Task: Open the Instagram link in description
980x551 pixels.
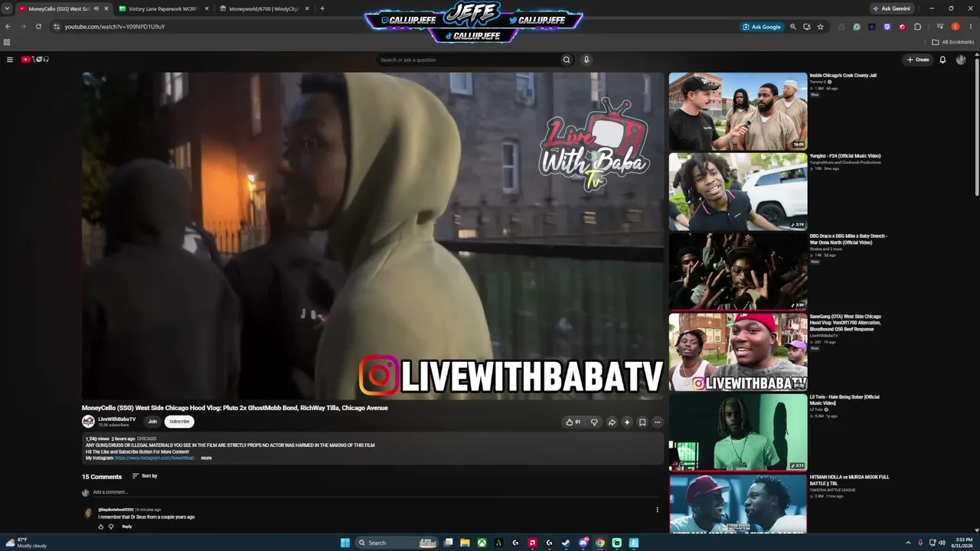Action: click(155, 458)
